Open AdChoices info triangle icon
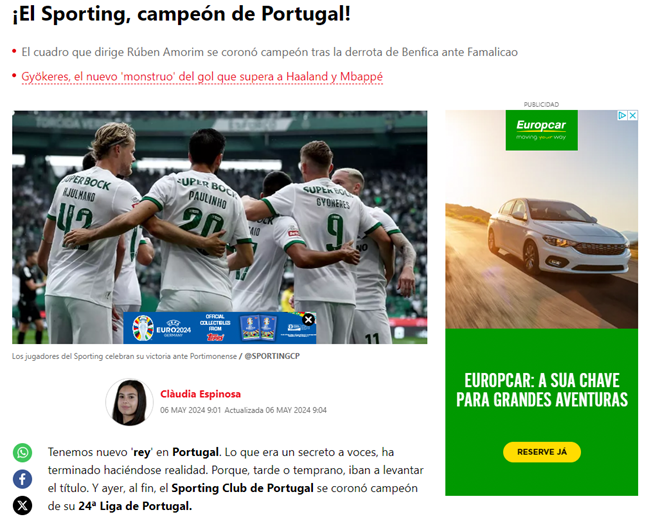 [622, 115]
